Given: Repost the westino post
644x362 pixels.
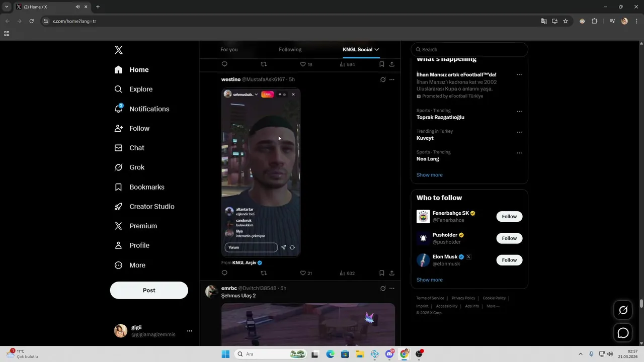Looking at the screenshot, I should click(264, 273).
